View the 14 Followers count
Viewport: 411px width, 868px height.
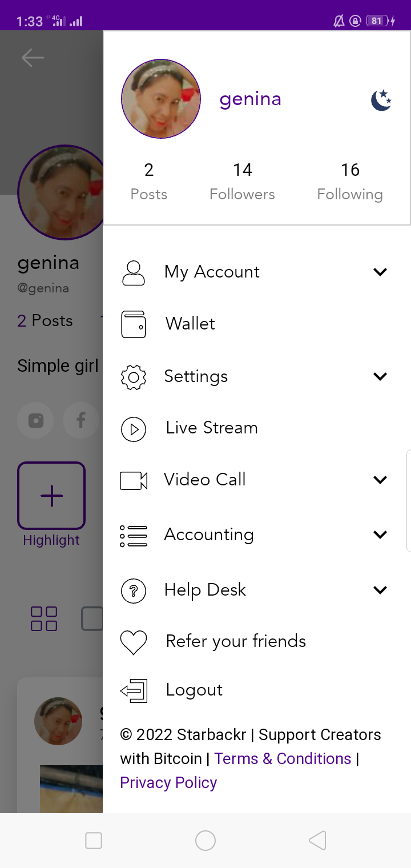click(242, 182)
